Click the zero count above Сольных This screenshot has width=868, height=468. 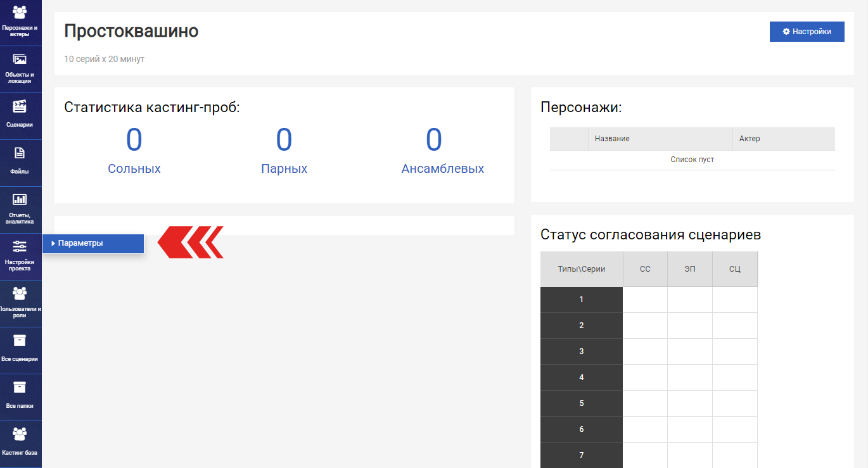(x=134, y=140)
